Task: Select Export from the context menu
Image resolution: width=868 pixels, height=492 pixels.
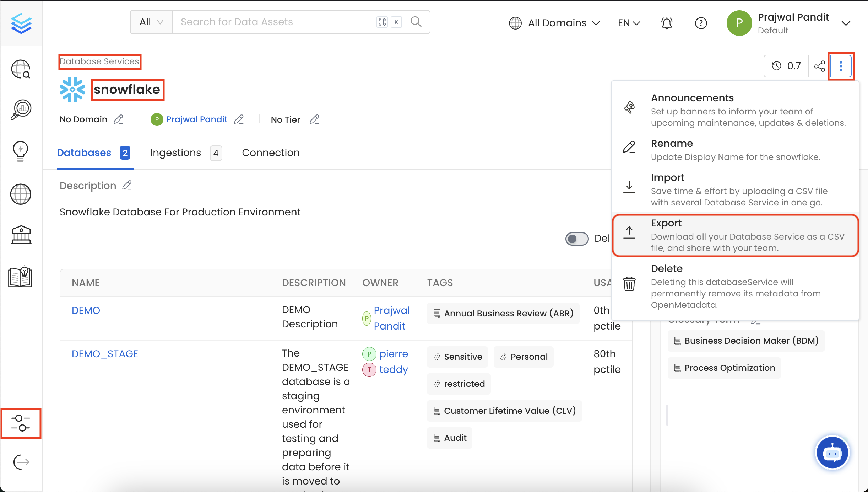Action: (x=666, y=223)
